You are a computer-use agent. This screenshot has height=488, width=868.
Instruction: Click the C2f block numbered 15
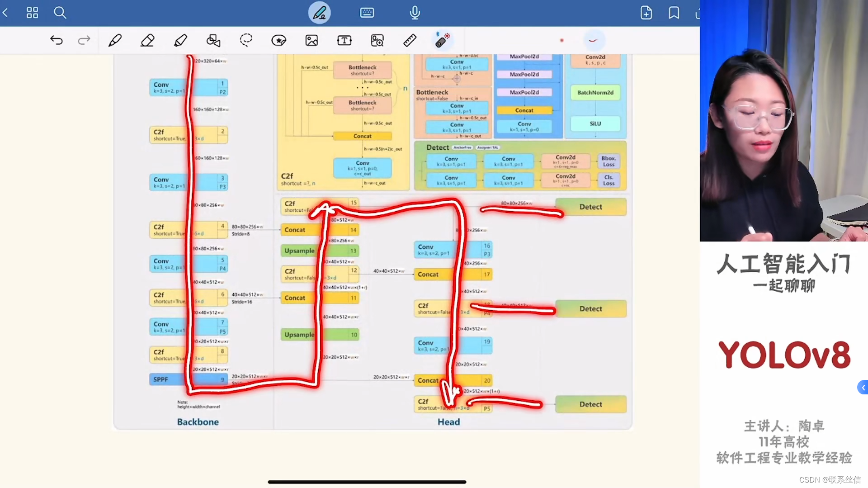coord(320,207)
